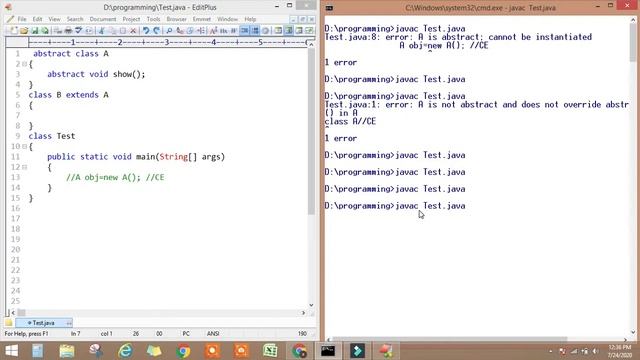Open the Help menu in EditPlus
The image size is (640, 360).
250,19
